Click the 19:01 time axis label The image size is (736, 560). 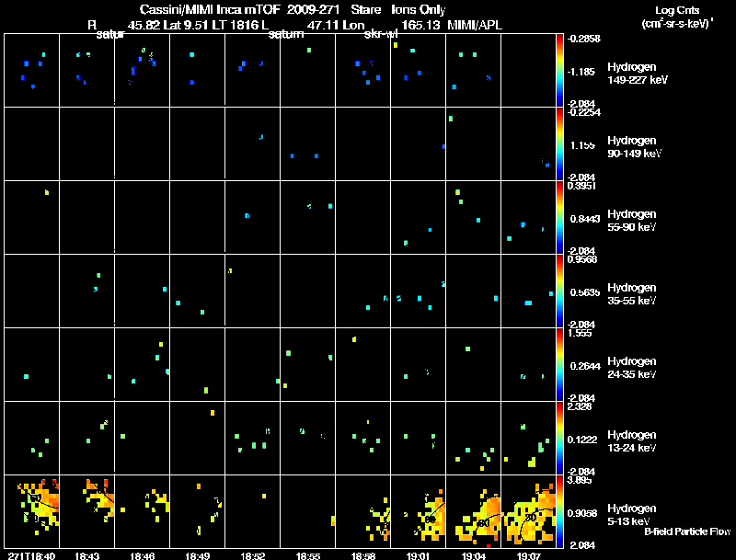tap(419, 556)
